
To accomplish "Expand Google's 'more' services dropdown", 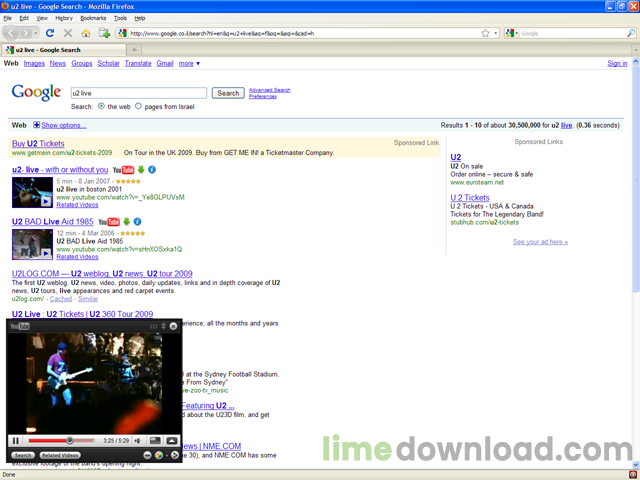I will (189, 63).
